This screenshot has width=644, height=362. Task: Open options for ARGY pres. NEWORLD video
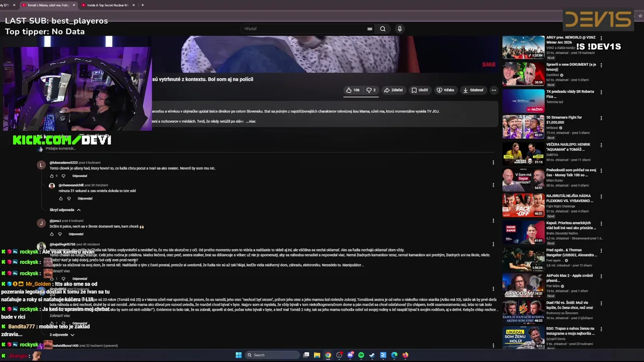(601, 39)
